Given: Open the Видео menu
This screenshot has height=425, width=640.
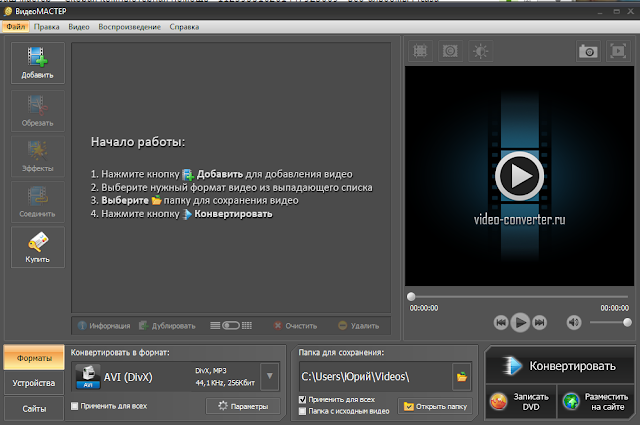Looking at the screenshot, I should point(79,27).
